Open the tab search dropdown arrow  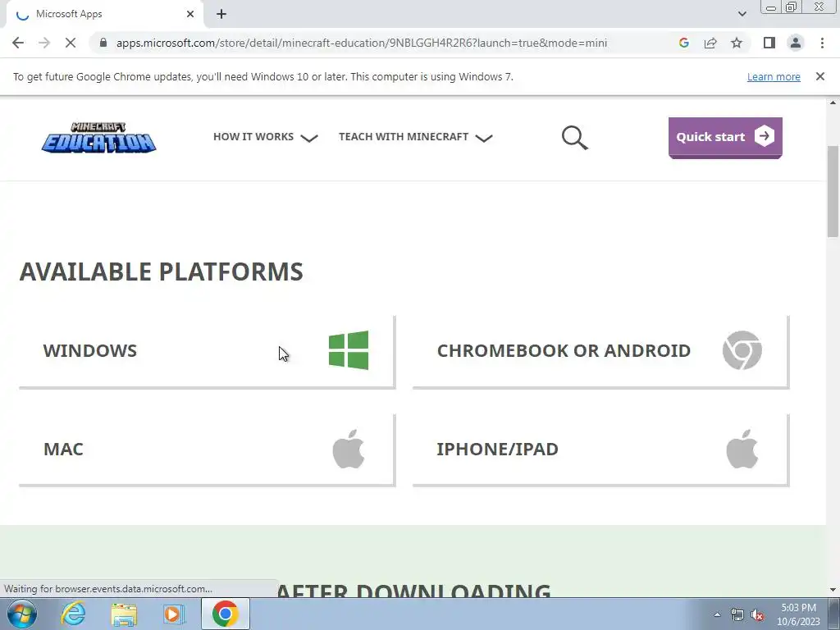742,14
